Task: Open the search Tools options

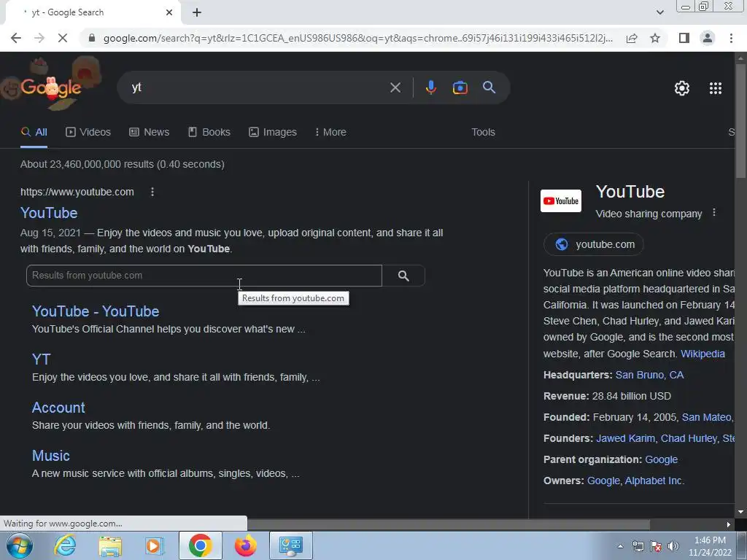Action: click(x=483, y=132)
